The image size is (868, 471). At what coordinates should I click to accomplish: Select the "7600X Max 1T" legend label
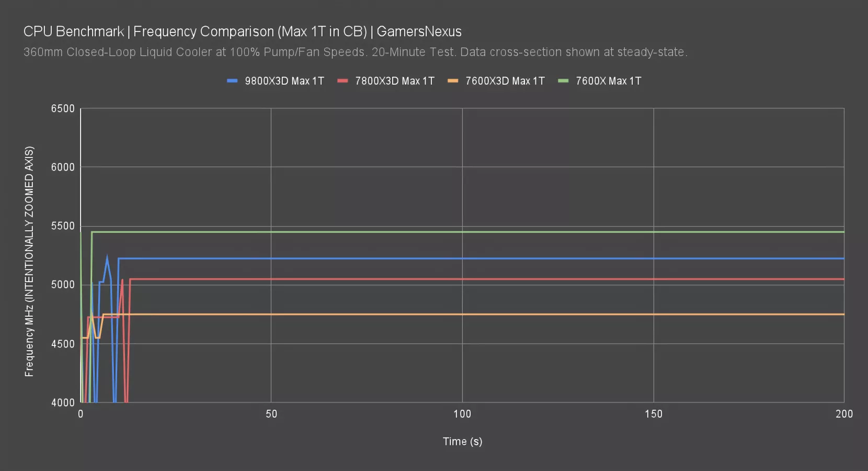[608, 81]
